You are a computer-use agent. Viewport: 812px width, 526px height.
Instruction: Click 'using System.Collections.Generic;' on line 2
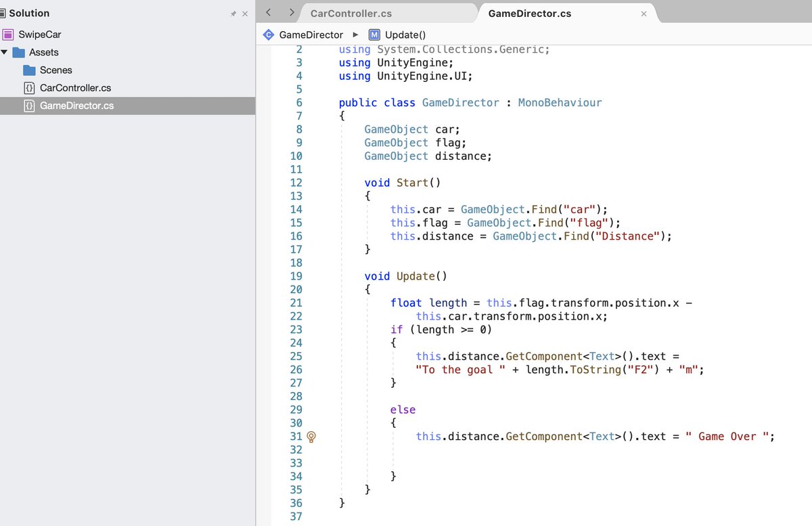pos(445,50)
